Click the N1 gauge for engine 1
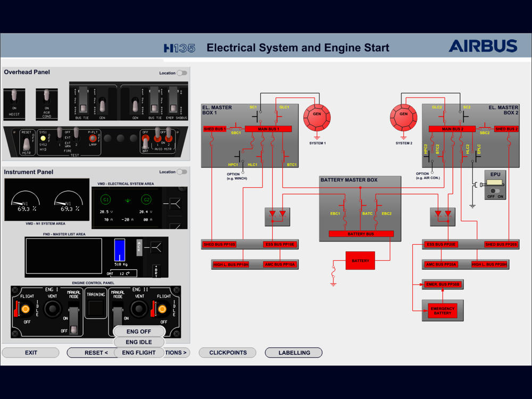 click(x=26, y=200)
